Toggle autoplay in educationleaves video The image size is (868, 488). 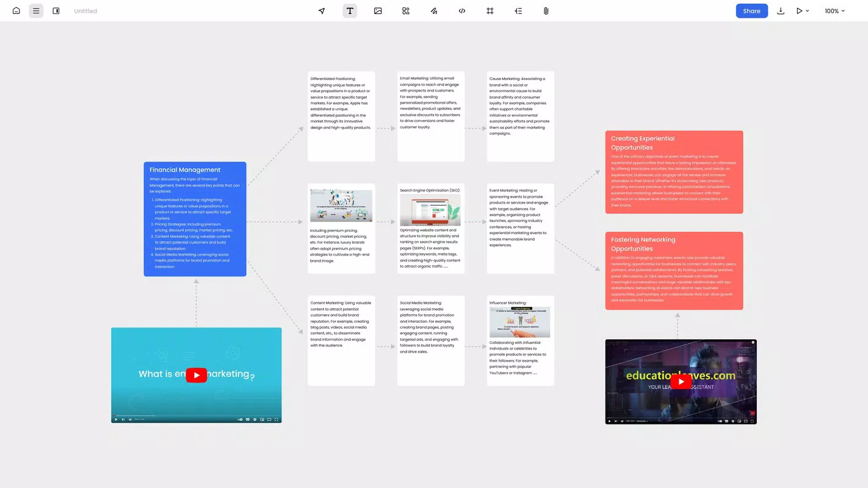click(720, 421)
